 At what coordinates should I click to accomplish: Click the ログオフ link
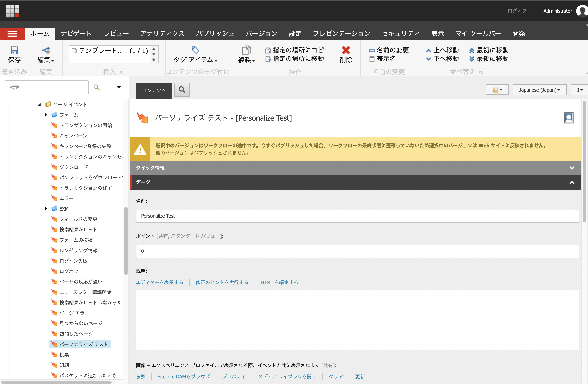tap(517, 11)
